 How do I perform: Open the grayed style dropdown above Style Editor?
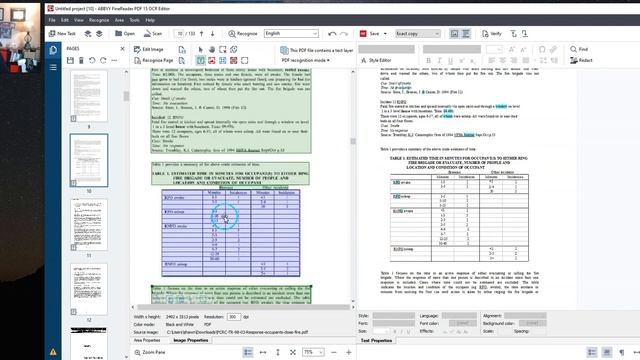pos(387,49)
